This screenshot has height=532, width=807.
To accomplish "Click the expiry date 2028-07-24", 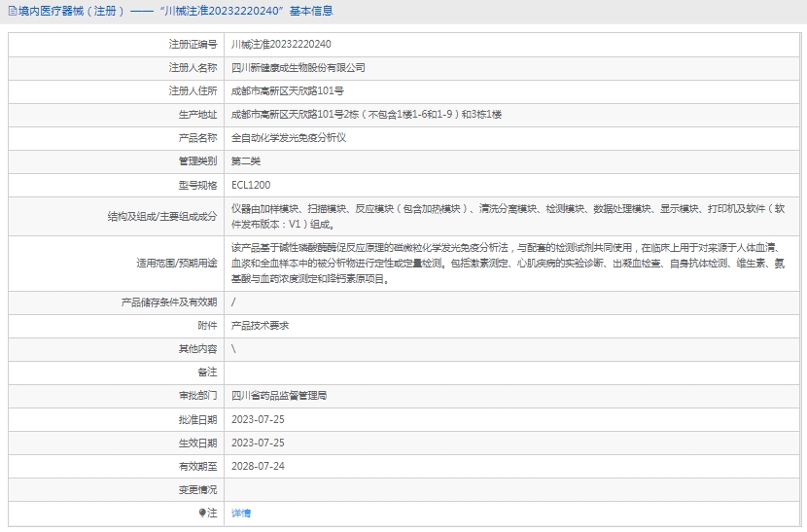I will click(x=258, y=466).
